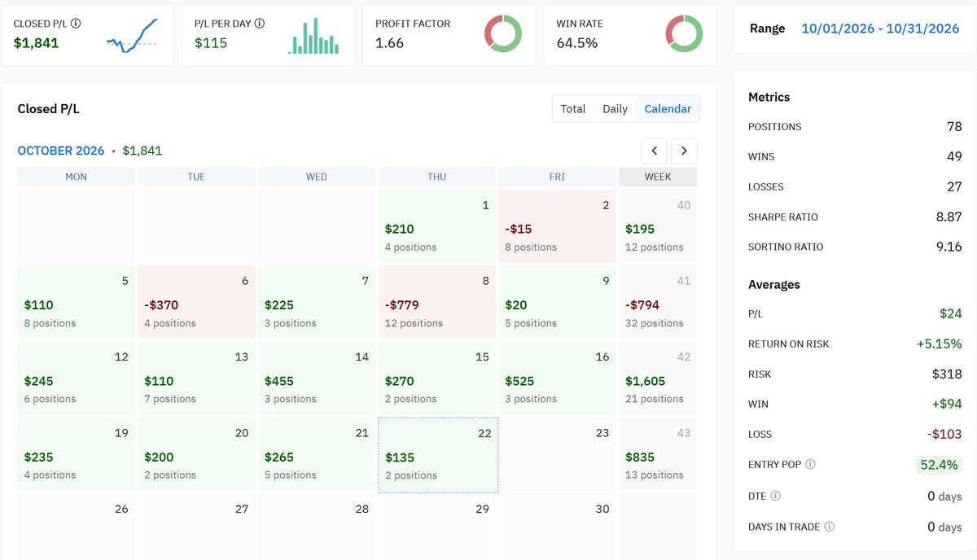
Task: Open week 42 summary showing $1,605
Action: (658, 378)
